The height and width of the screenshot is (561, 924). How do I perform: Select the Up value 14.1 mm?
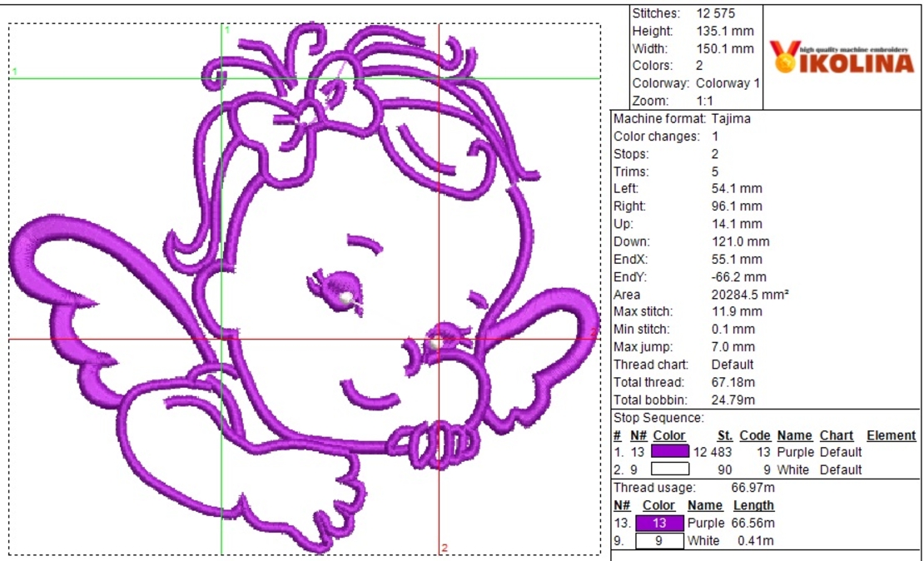[737, 224]
